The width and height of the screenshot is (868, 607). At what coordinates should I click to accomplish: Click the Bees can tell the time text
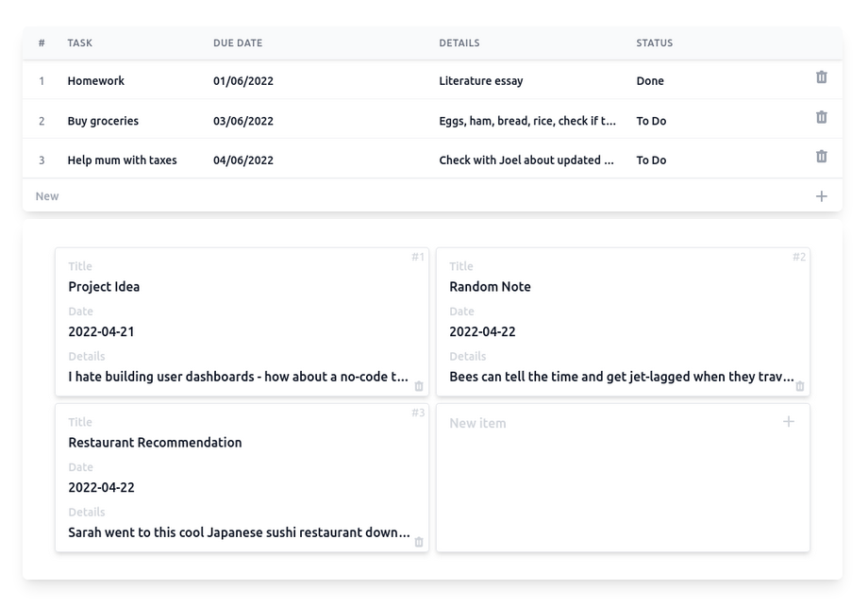(x=622, y=377)
